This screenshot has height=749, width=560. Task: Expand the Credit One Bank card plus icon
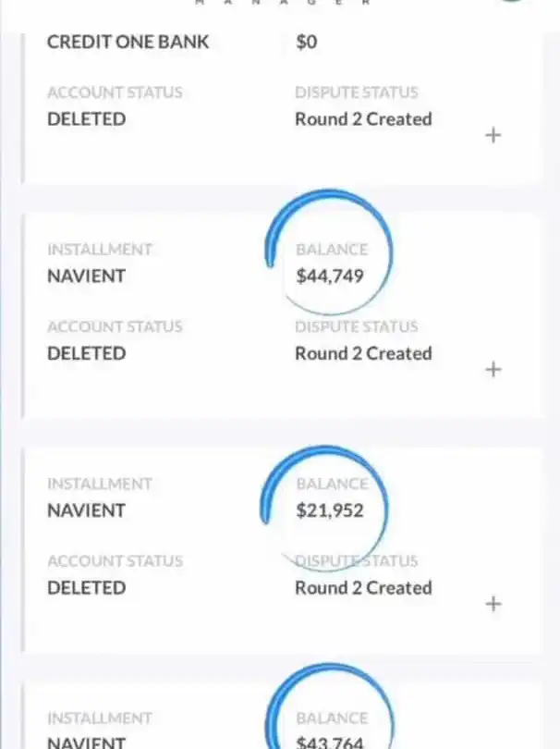click(x=493, y=135)
